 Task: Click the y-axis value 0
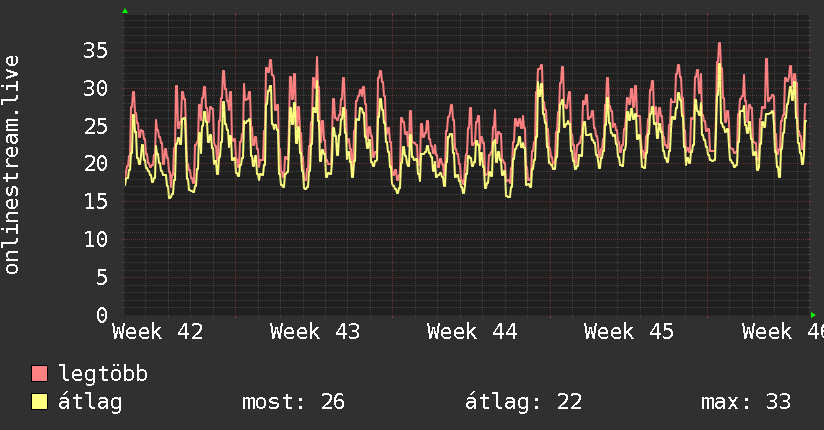pyautogui.click(x=102, y=315)
